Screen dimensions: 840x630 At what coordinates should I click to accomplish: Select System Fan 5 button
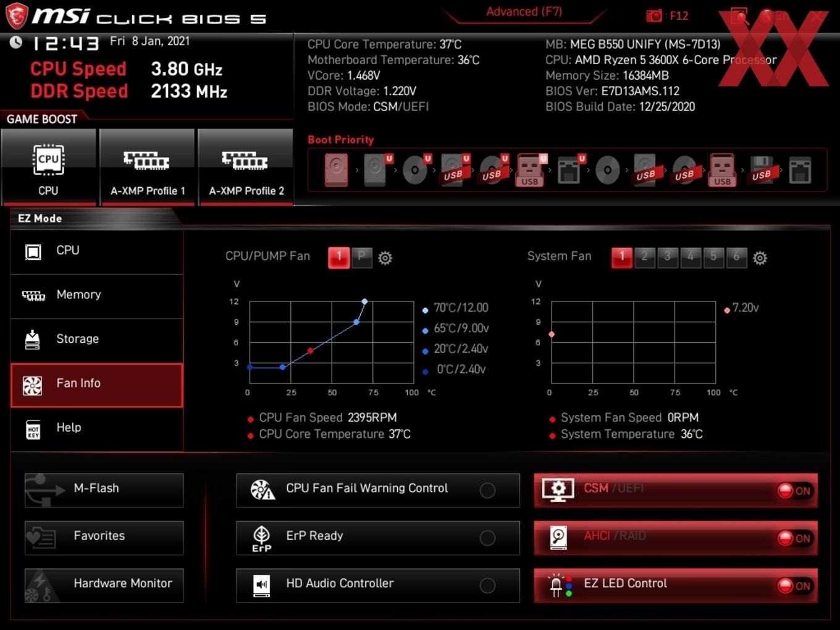point(713,257)
